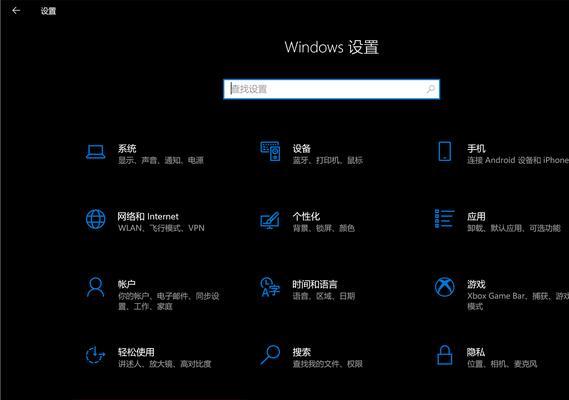Screen dimensions: 569x400
Task: Open the 游戏 Xbox icon
Action: 445,287
